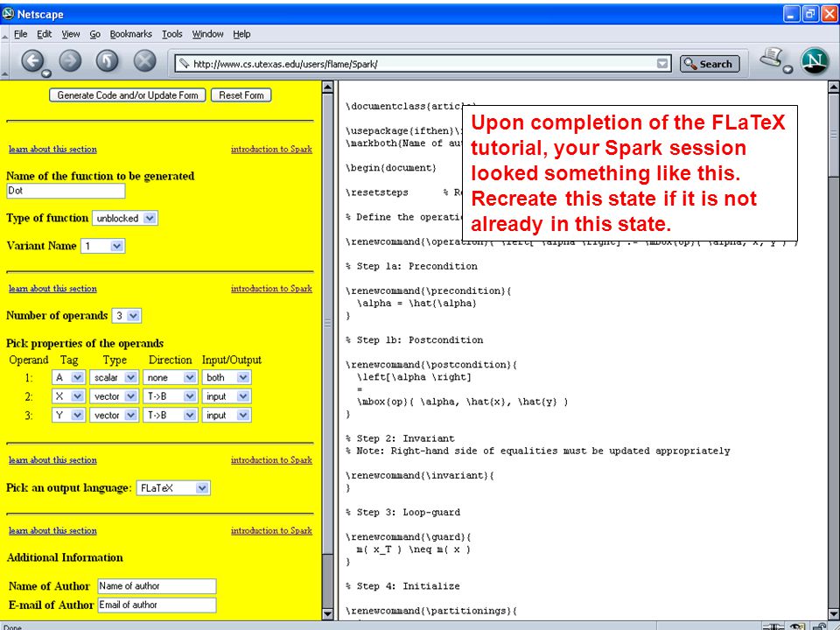Open 'learn about this section' above Number of operands
Image resolution: width=840 pixels, height=630 pixels.
pos(52,289)
